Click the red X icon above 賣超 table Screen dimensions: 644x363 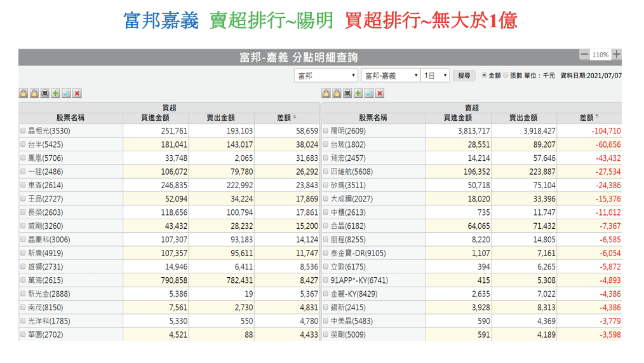[379, 93]
